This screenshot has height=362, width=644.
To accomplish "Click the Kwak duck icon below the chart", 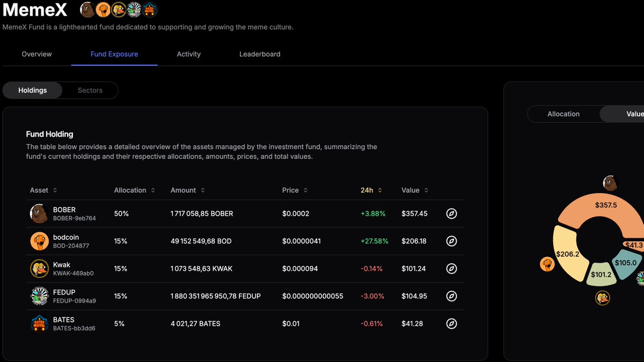I will [603, 298].
